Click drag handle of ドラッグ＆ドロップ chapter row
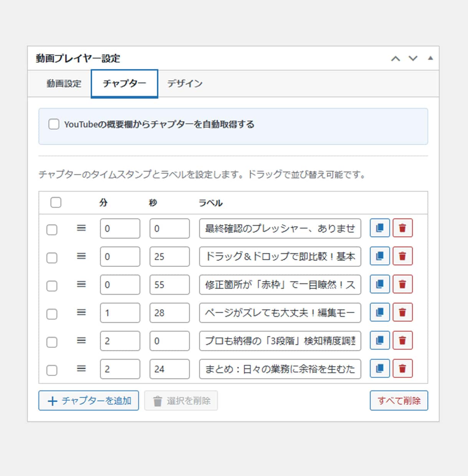Image resolution: width=468 pixels, height=476 pixels. (81, 256)
